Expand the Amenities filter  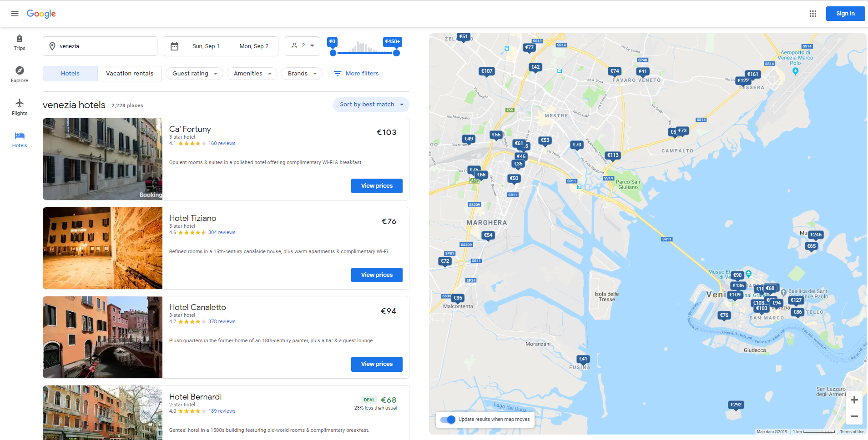coord(252,74)
